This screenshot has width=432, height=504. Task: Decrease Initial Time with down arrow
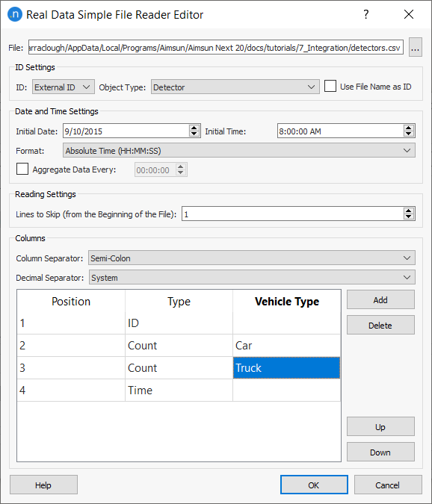point(409,134)
